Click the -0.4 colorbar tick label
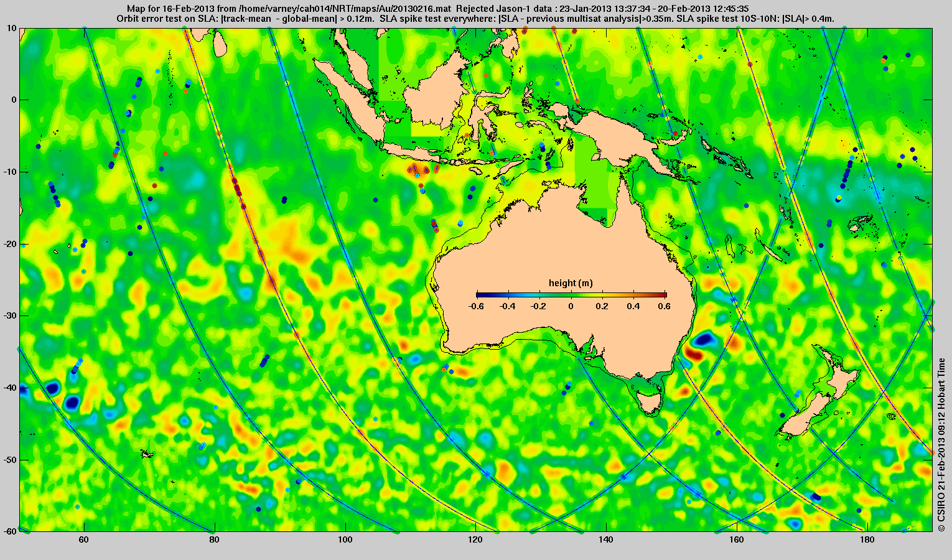Image resolution: width=952 pixels, height=560 pixels. pos(508,306)
